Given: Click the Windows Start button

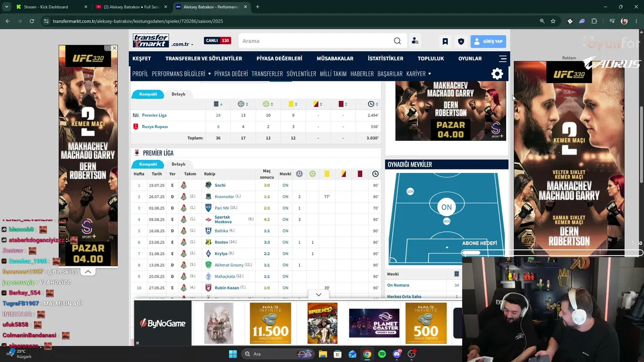Looking at the screenshot, I should pos(232,354).
